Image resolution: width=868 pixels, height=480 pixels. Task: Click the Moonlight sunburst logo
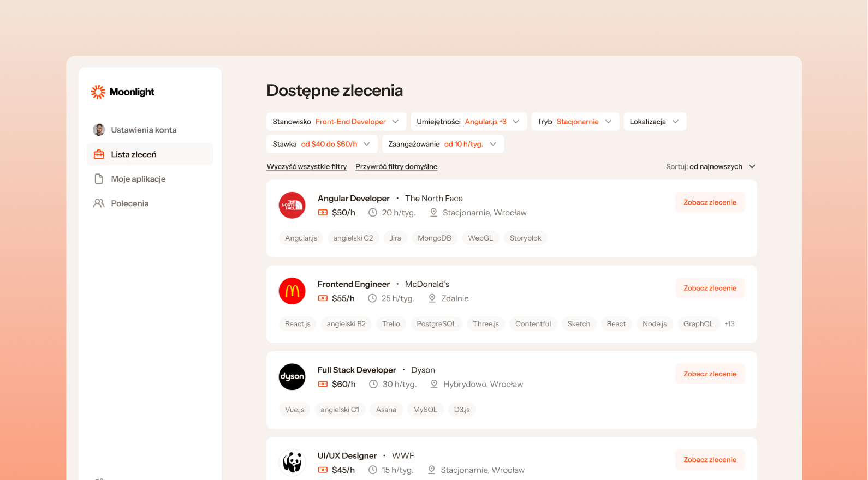(98, 92)
